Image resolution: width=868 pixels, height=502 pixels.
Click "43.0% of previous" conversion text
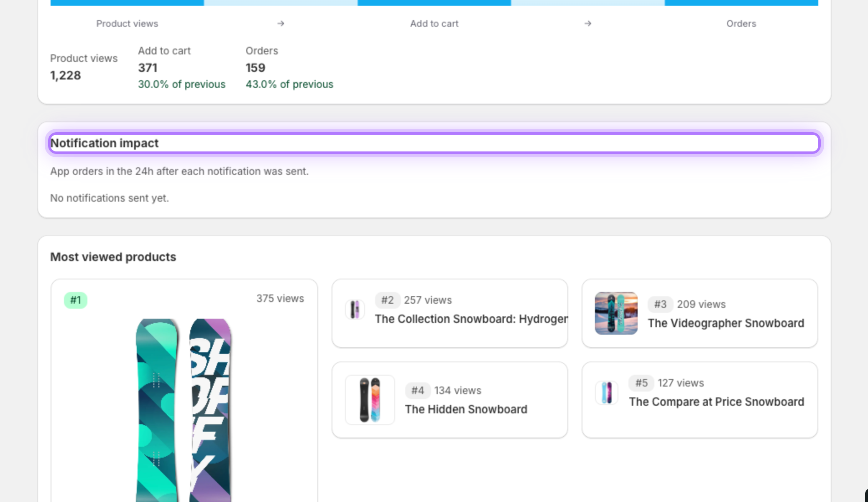pos(289,84)
